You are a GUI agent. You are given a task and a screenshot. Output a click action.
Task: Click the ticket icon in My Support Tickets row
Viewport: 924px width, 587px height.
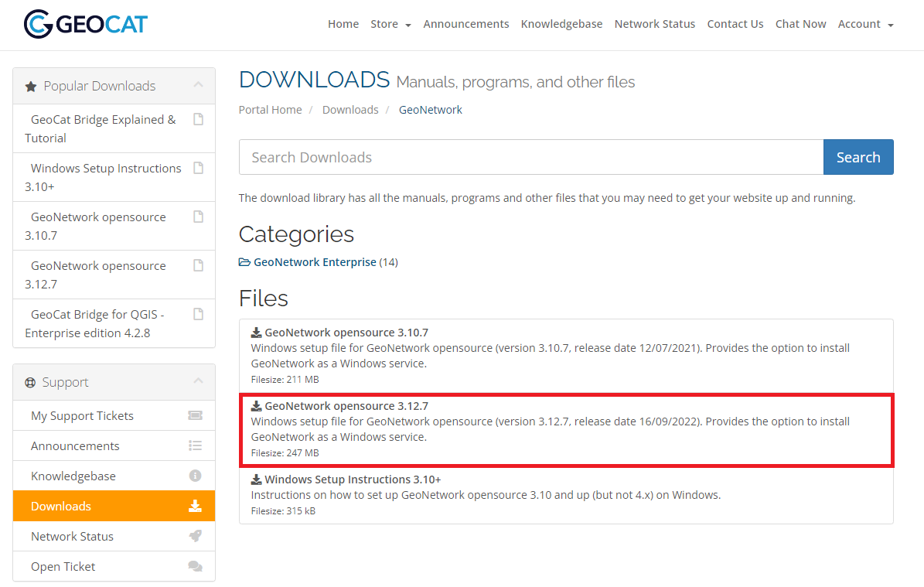195,415
